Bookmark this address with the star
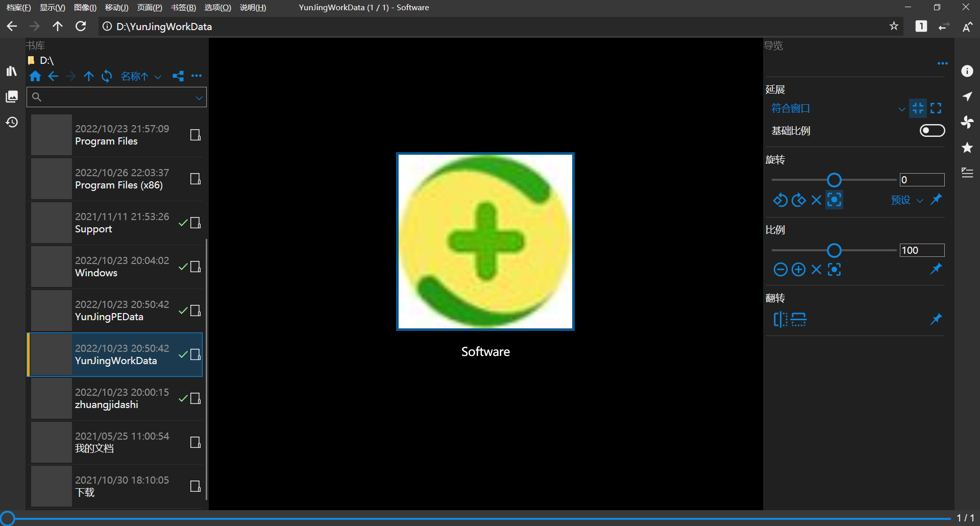Viewport: 980px width, 526px height. [894, 26]
